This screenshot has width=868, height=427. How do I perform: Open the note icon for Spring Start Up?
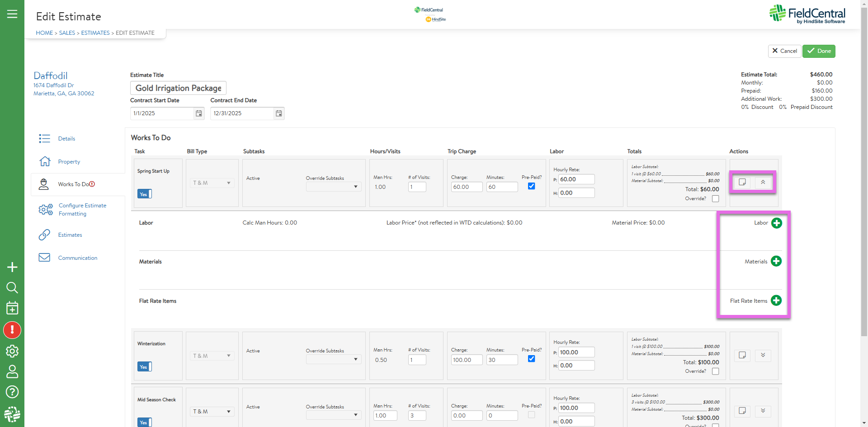[742, 182]
